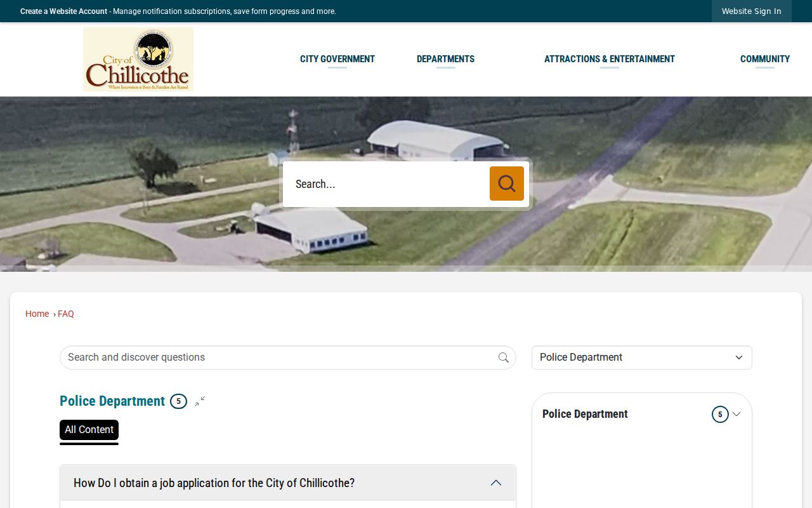Click into the main Search... field
The width and height of the screenshot is (812, 508).
coord(386,184)
